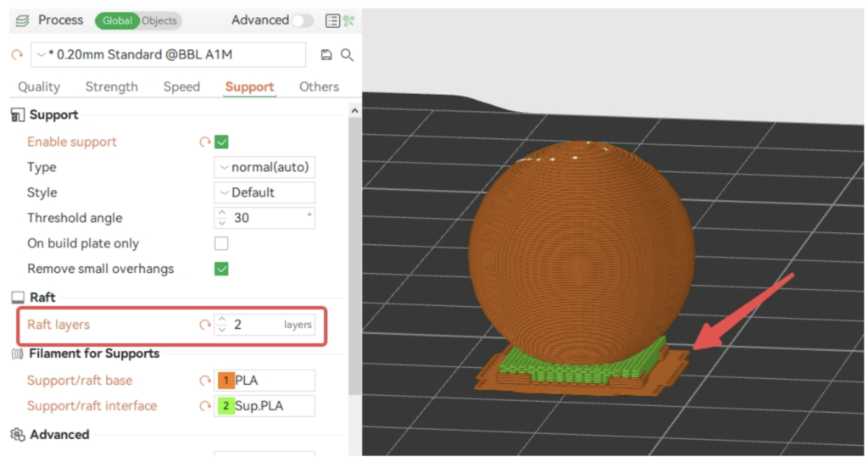Open the support Type dropdown

264,167
